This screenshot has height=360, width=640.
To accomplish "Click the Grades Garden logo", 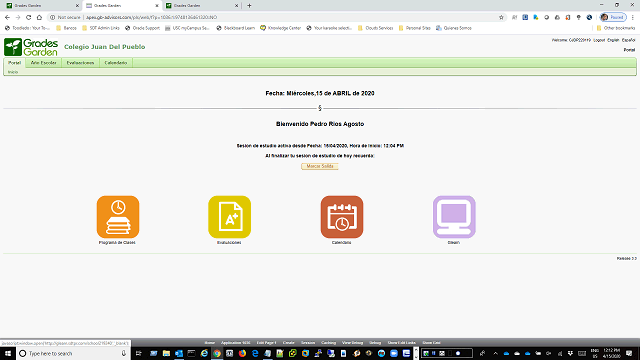I will click(31, 47).
